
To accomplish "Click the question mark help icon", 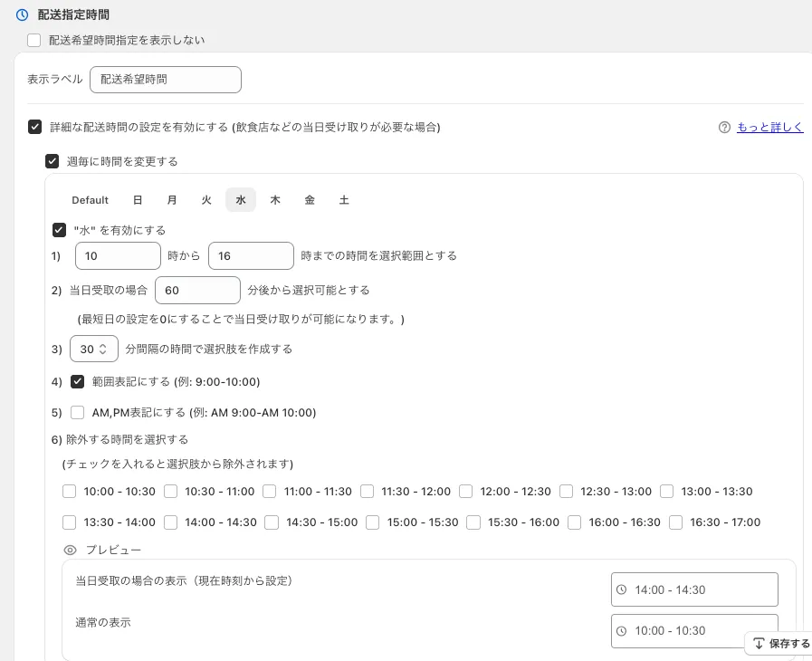I will click(x=724, y=128).
